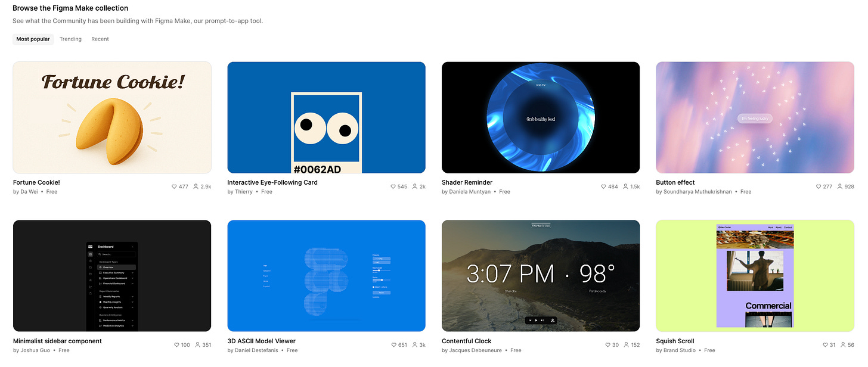
Task: Click the users icon beside 152
Action: pos(627,345)
